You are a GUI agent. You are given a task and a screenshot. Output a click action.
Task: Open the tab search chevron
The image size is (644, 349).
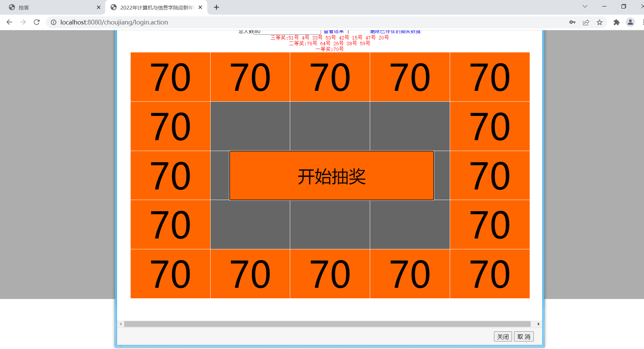pos(585,6)
